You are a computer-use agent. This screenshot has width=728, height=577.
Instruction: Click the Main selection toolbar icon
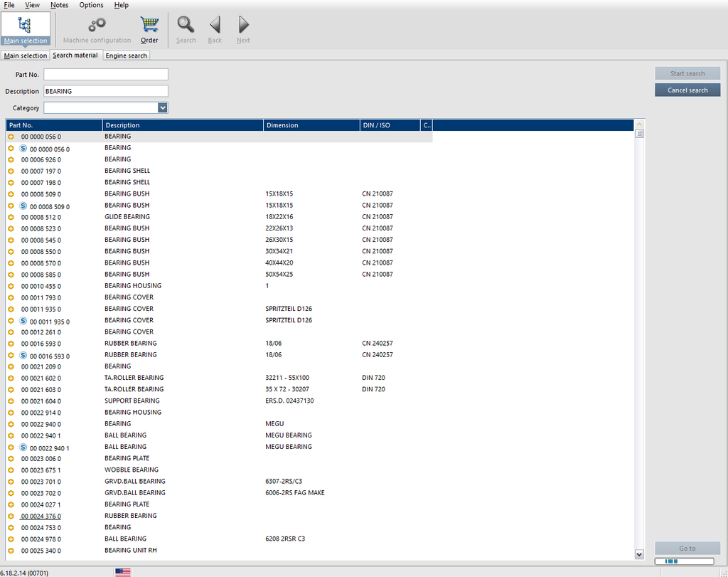click(25, 28)
